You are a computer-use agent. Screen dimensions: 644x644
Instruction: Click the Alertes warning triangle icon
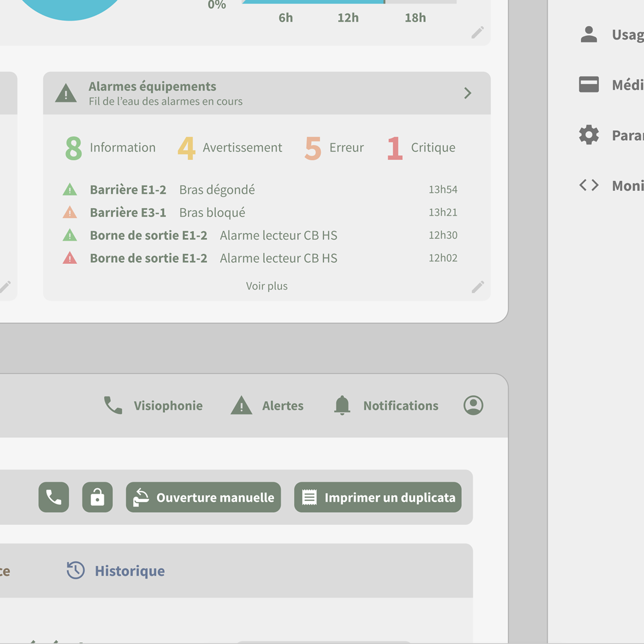pyautogui.click(x=241, y=405)
